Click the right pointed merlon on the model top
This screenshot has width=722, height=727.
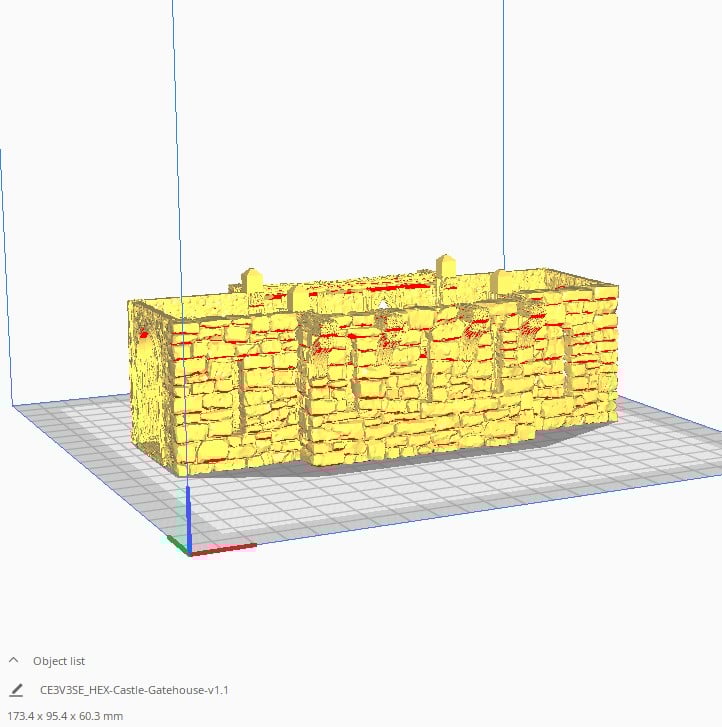point(445,266)
